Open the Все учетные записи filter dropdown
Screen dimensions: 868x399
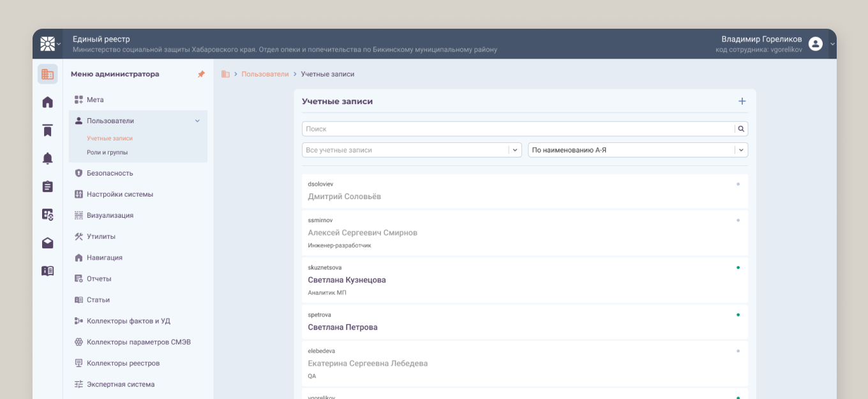(412, 150)
